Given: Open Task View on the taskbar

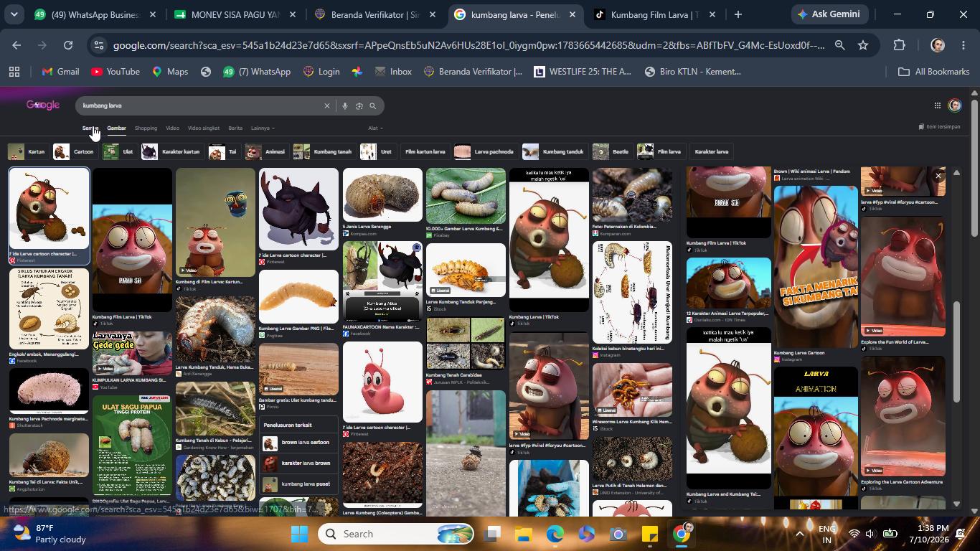Looking at the screenshot, I should click(491, 534).
